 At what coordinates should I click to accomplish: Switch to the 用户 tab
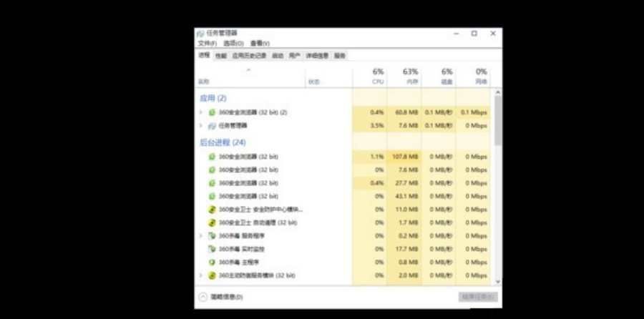(x=295, y=56)
